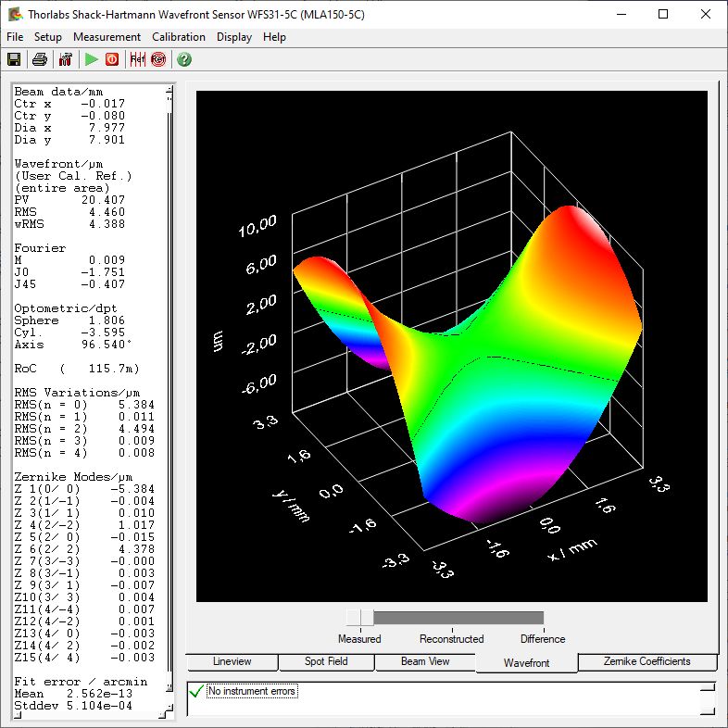This screenshot has width=728, height=728.
Task: Set wavefront slider to Reconstructed position
Action: coord(451,619)
